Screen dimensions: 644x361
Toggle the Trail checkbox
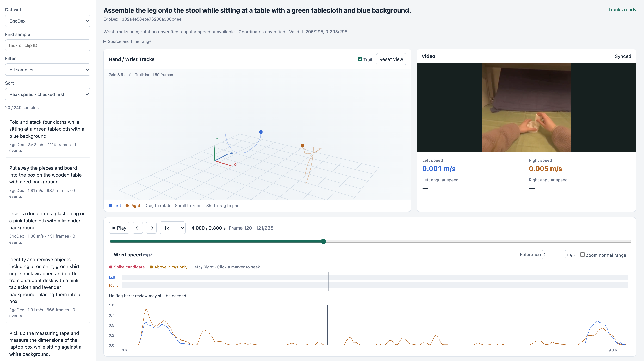[x=360, y=59]
